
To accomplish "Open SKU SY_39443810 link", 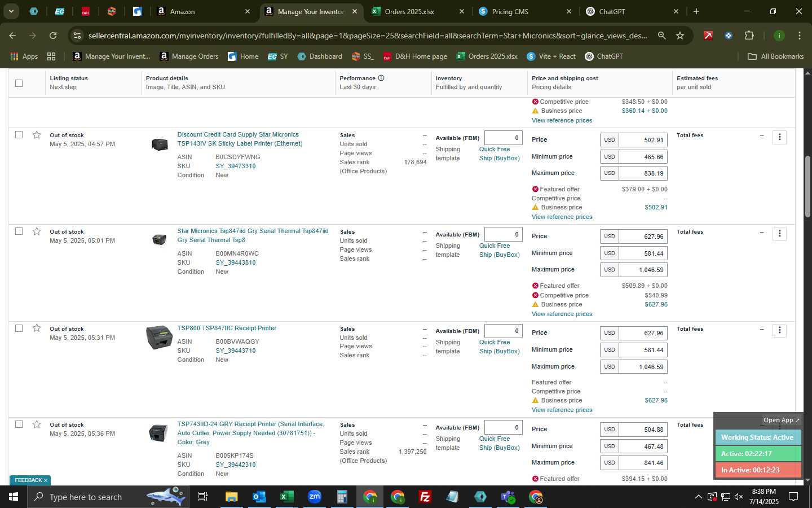I will [x=236, y=262].
